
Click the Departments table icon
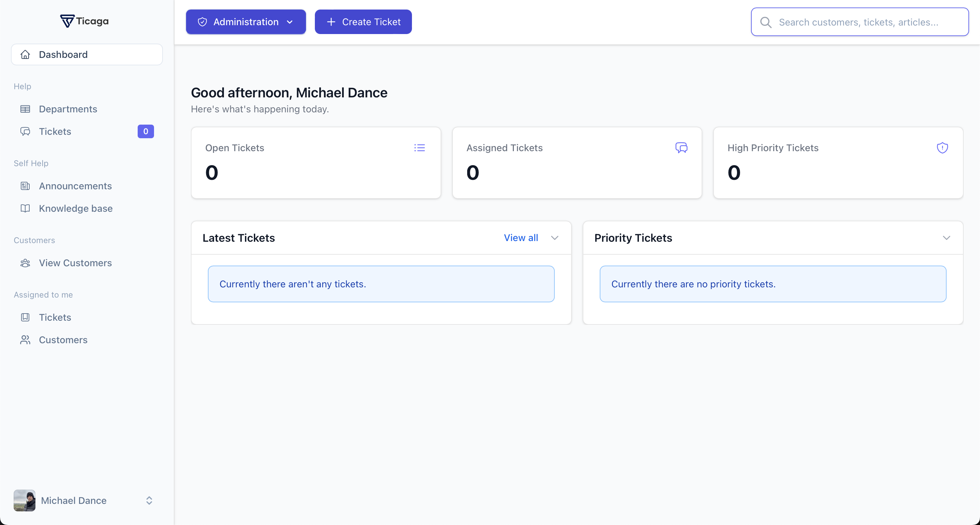click(x=25, y=109)
